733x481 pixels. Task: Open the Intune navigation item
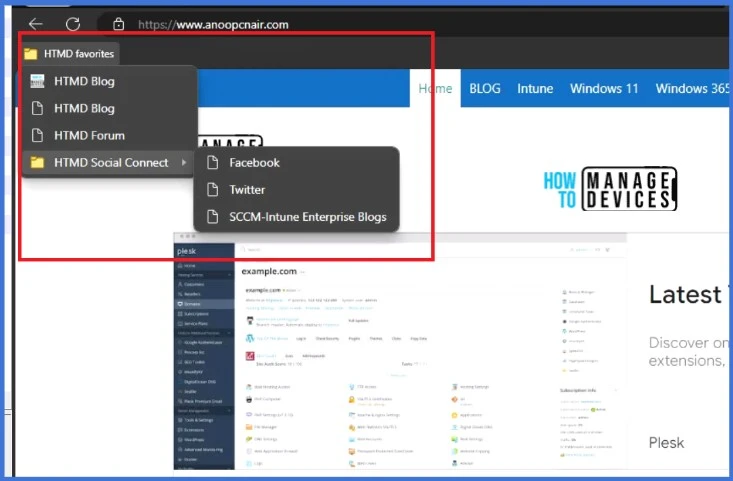(x=535, y=88)
